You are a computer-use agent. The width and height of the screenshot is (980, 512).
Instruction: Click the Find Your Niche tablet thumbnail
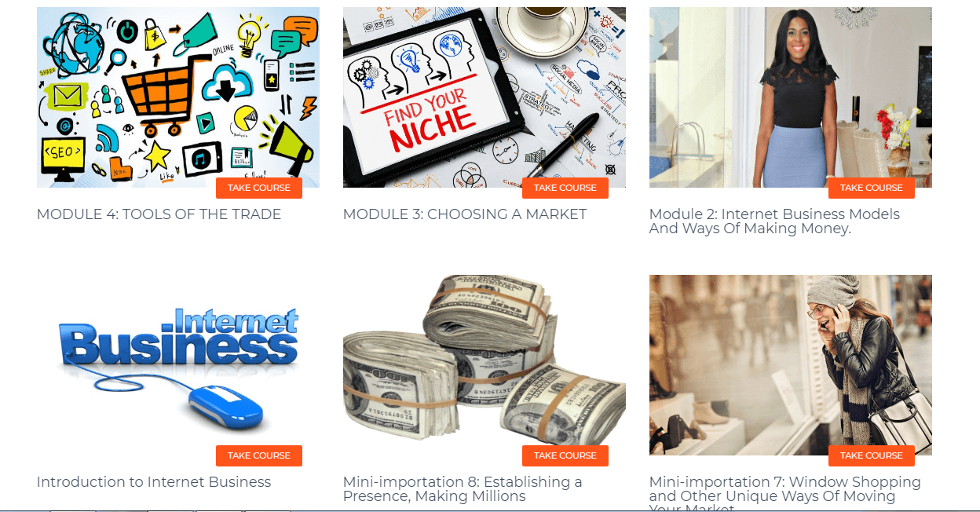tap(485, 97)
